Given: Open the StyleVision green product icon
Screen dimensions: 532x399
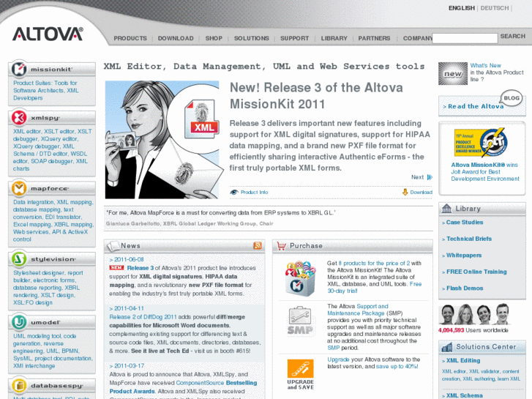Looking at the screenshot, I should [x=19, y=258].
